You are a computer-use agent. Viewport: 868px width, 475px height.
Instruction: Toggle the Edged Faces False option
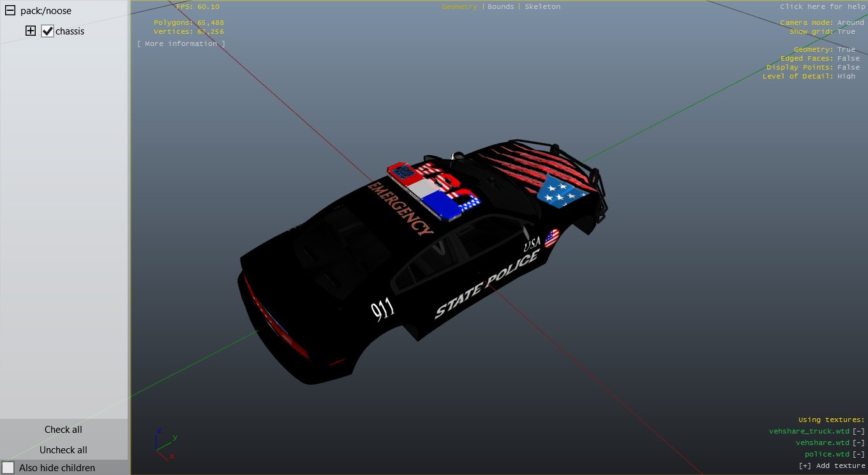(x=848, y=58)
